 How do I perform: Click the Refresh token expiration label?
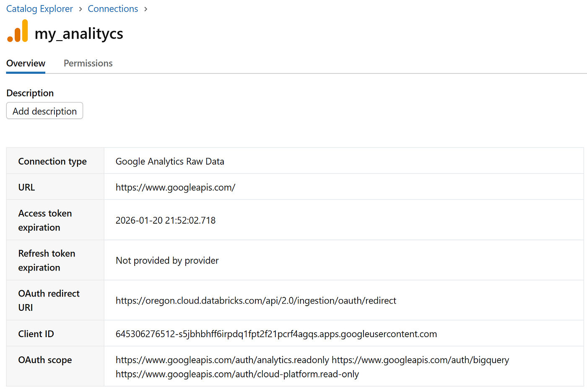[x=47, y=260]
